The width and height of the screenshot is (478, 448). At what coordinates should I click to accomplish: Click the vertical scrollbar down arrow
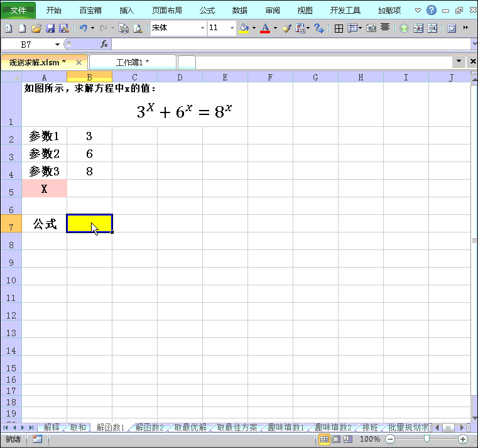474,418
